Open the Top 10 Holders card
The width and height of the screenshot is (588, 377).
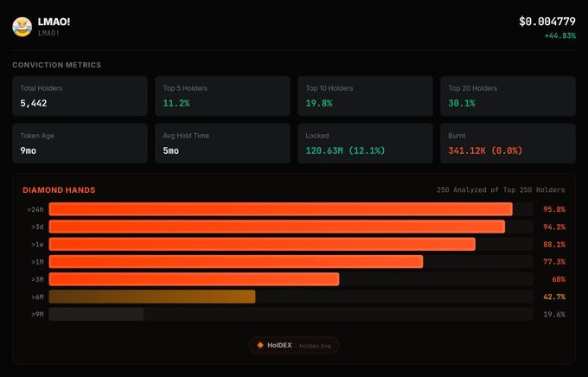365,96
